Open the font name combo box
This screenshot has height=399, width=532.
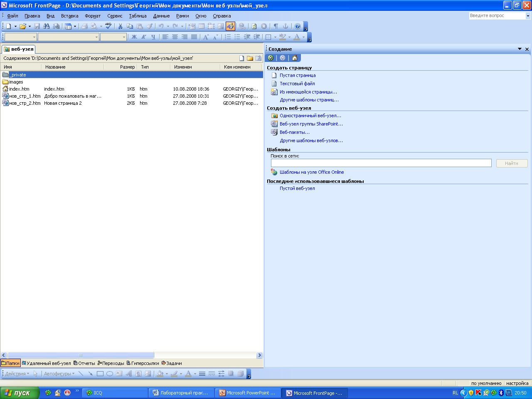coord(69,37)
